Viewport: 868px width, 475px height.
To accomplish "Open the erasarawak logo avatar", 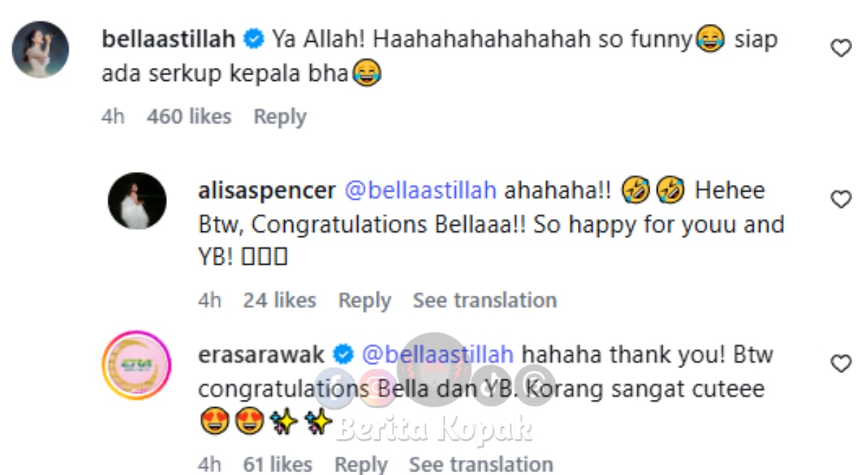I will [x=137, y=365].
